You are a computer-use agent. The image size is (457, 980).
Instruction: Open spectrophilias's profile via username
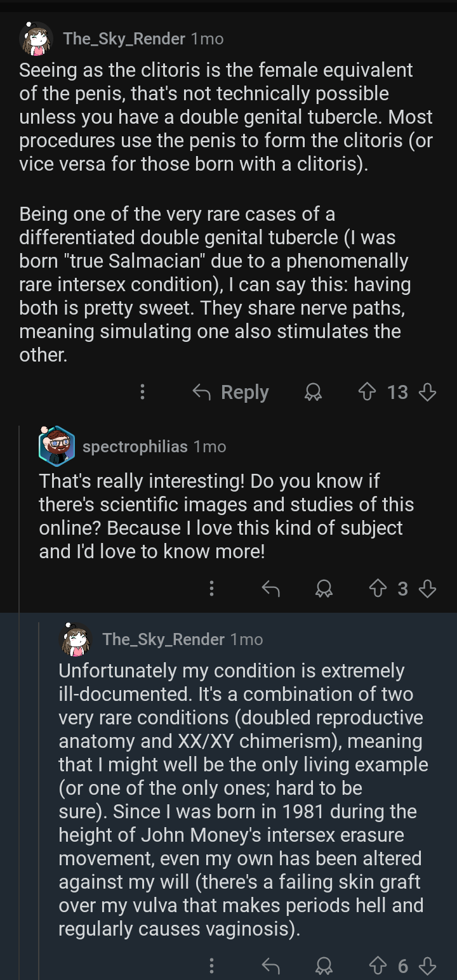pyautogui.click(x=135, y=447)
